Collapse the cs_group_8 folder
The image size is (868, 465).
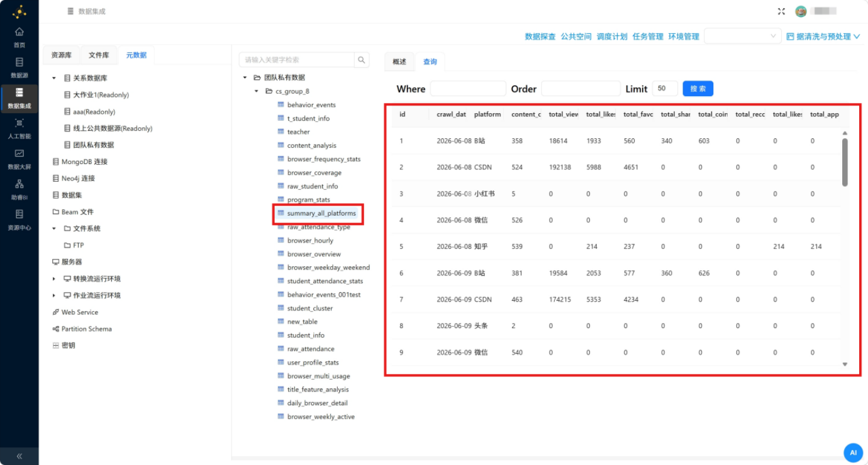[x=257, y=92]
